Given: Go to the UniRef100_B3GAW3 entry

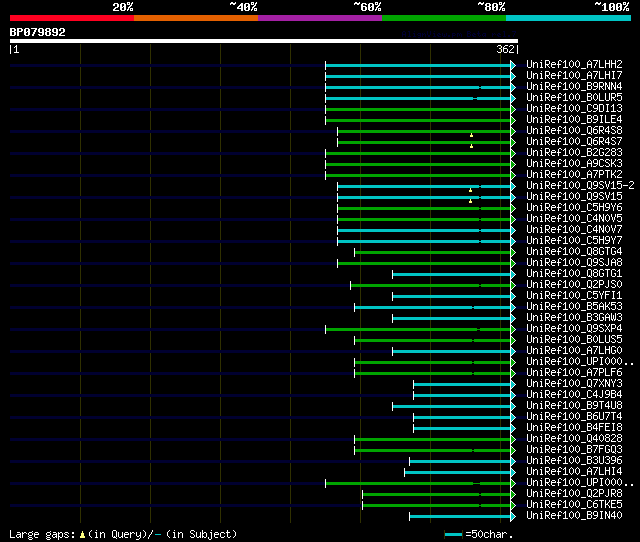Looking at the screenshot, I should pos(574,318).
